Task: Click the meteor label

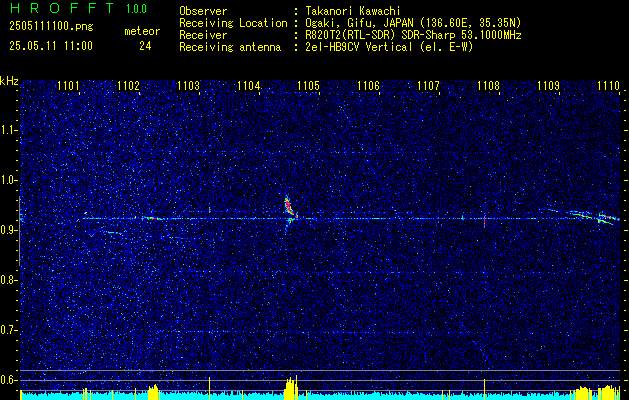Action: (x=142, y=31)
